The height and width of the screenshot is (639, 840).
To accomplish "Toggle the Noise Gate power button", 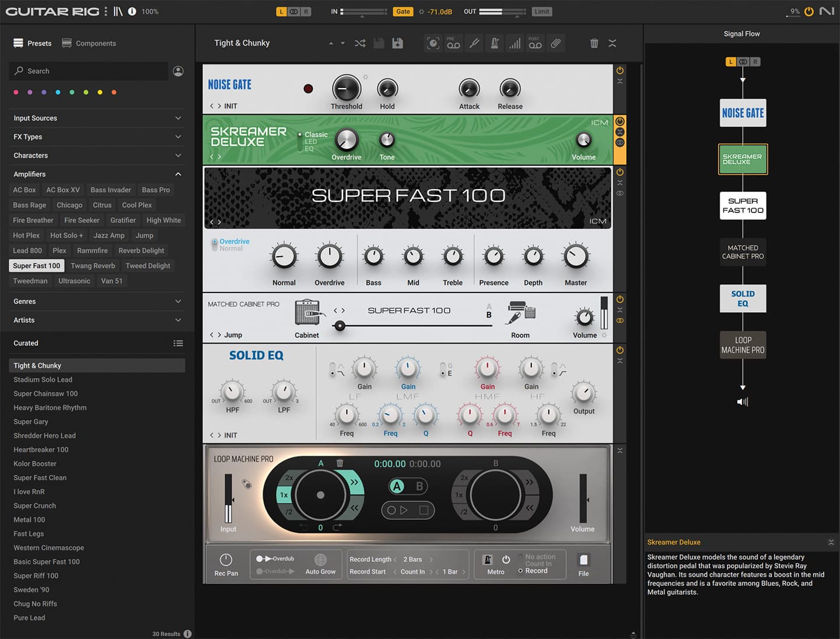I will 620,71.
